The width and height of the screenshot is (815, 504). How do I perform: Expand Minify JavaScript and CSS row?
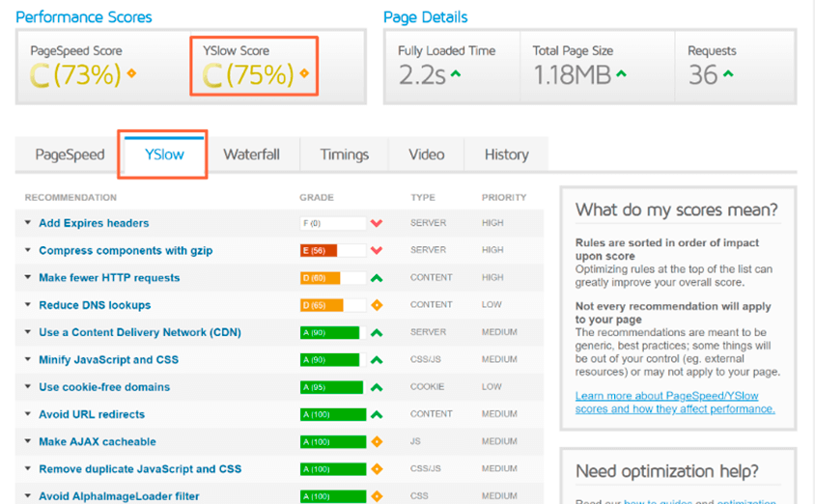point(28,359)
